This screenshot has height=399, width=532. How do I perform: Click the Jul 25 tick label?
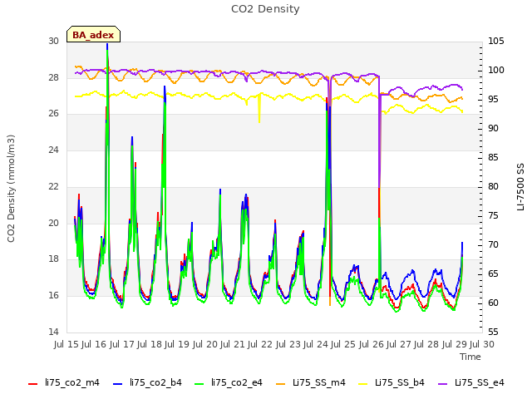343,344
